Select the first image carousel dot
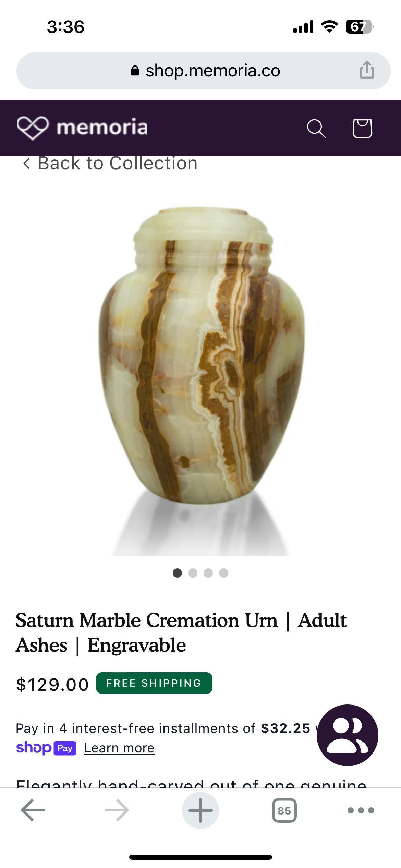 pyautogui.click(x=177, y=573)
